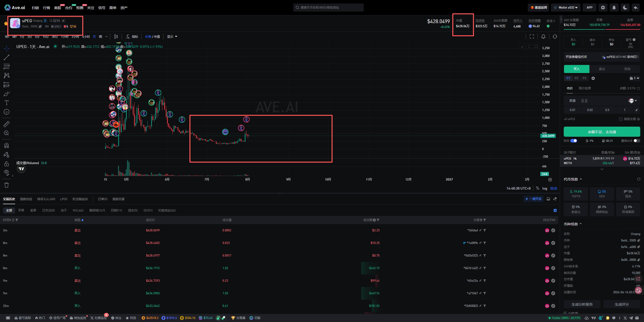Delete all drawings with the trash icon

point(7,185)
